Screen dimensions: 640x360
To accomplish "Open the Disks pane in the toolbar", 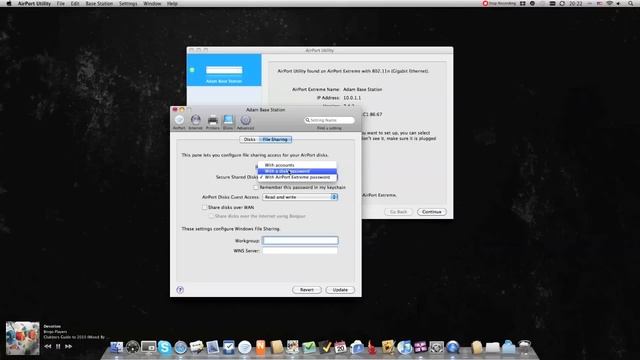I will [x=228, y=122].
